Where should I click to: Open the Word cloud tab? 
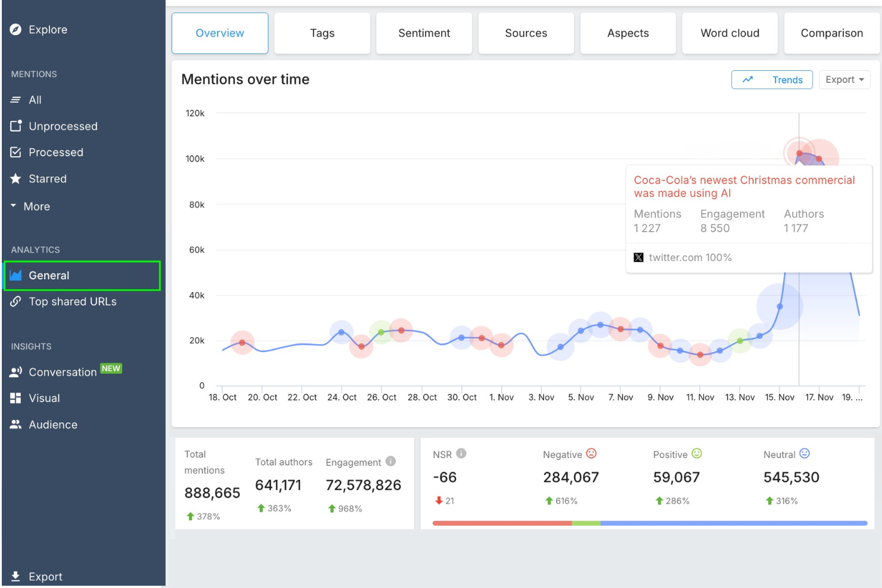pos(729,33)
